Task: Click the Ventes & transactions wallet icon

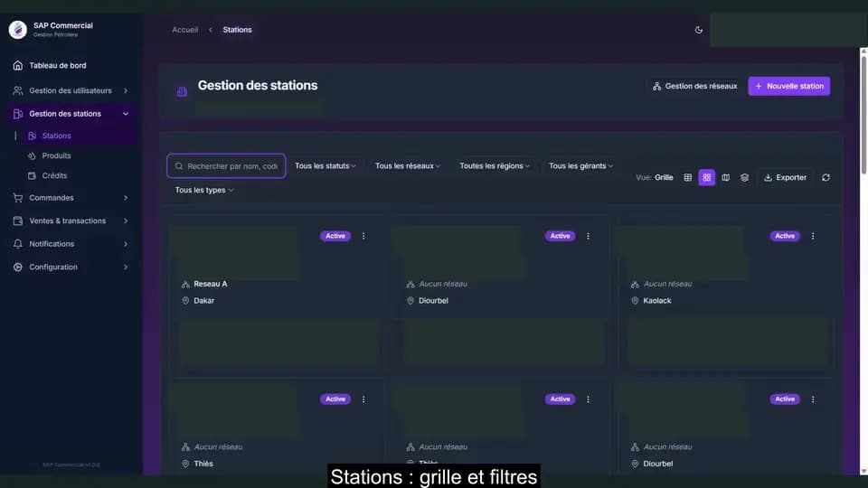Action: pyautogui.click(x=18, y=221)
